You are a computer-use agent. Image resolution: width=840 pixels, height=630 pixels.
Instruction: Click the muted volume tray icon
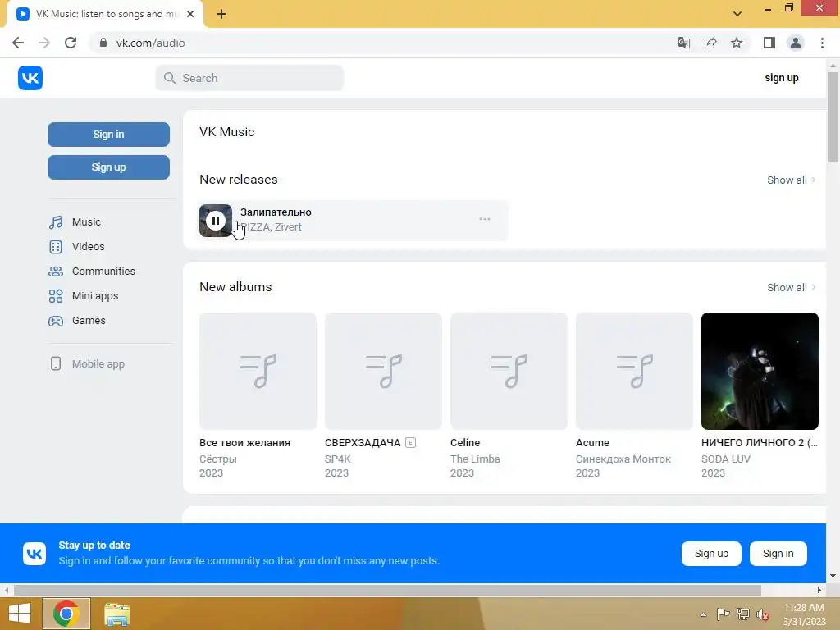[762, 614]
